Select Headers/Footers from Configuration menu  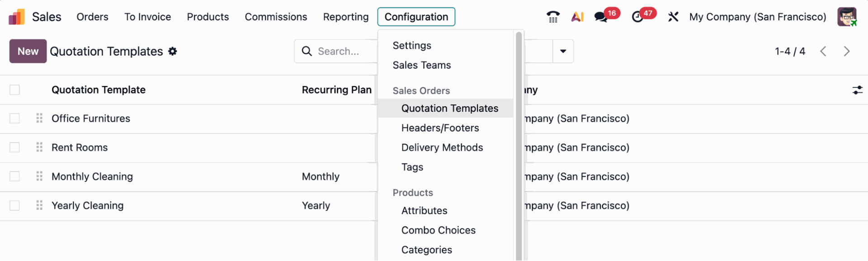point(440,128)
